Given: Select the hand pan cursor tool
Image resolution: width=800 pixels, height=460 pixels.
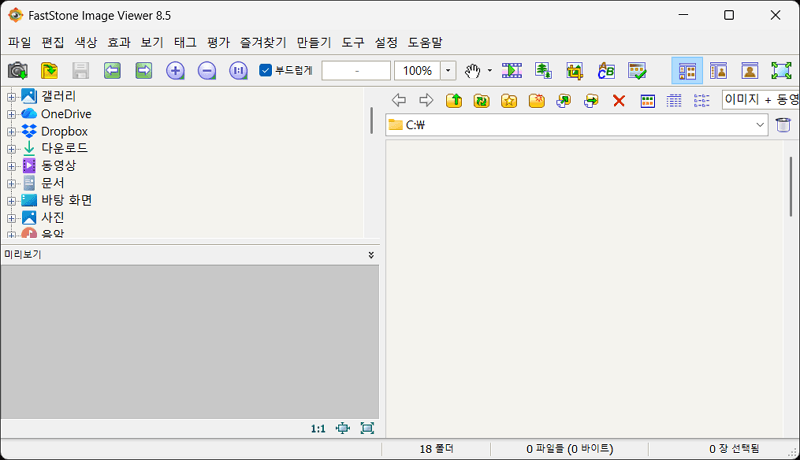Looking at the screenshot, I should [472, 70].
